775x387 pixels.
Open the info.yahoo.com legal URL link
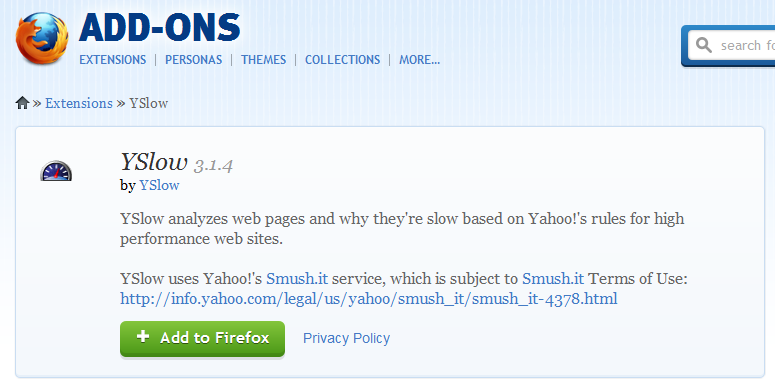click(x=369, y=299)
